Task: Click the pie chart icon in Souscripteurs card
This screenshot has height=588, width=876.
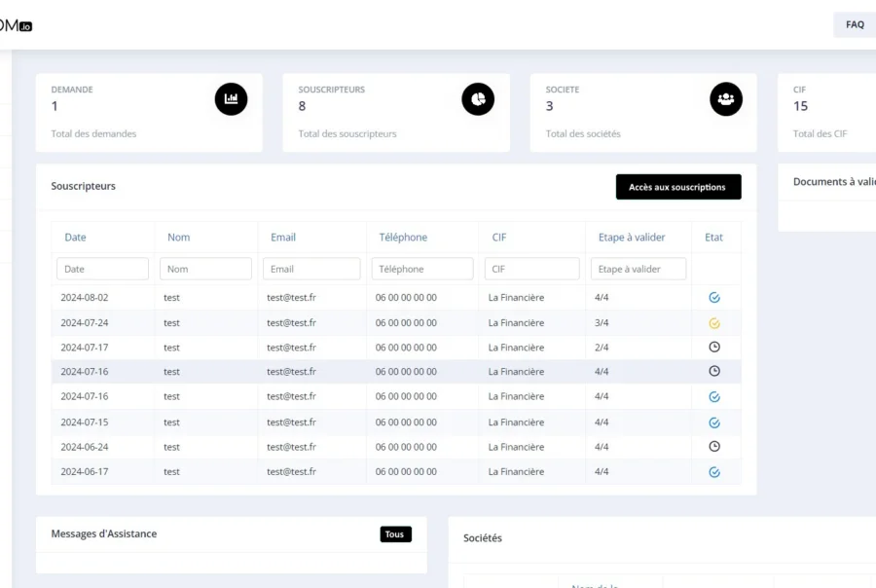Action: point(478,98)
